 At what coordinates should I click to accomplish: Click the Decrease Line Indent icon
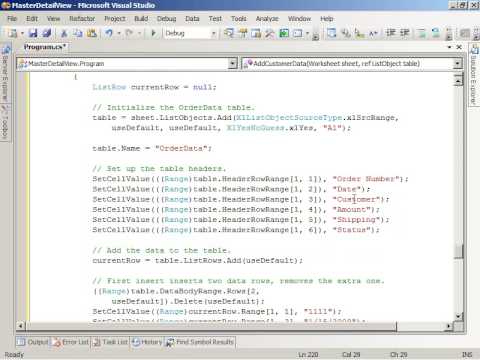[391, 33]
